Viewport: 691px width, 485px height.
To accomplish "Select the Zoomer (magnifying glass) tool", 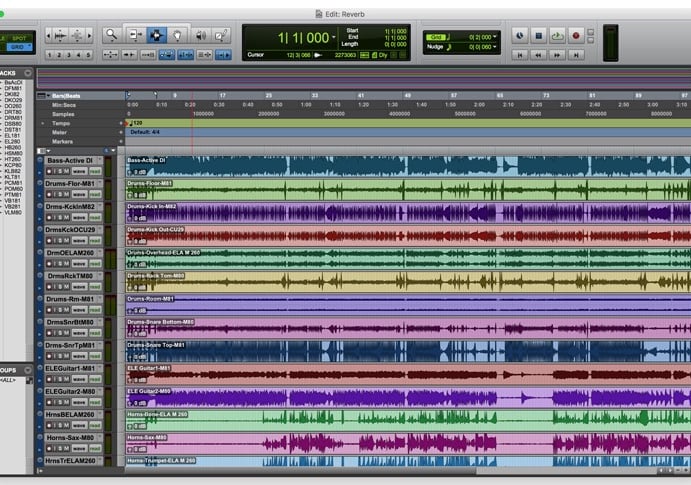I will pyautogui.click(x=112, y=35).
